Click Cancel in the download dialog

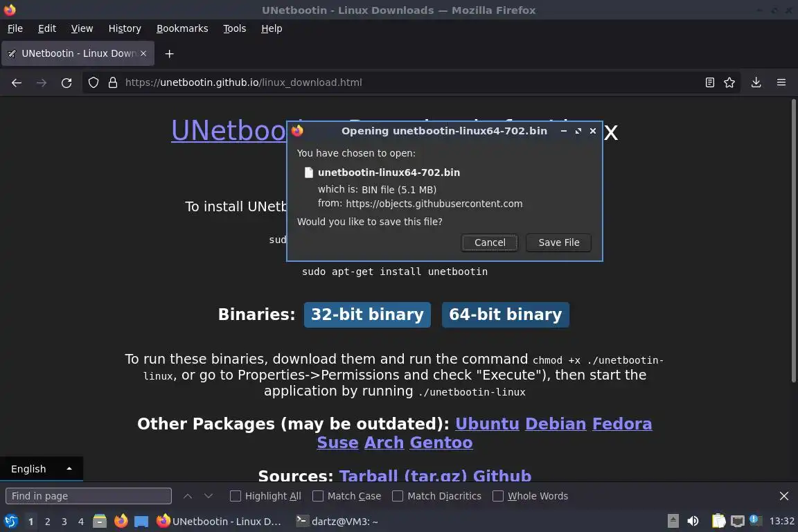(x=490, y=243)
